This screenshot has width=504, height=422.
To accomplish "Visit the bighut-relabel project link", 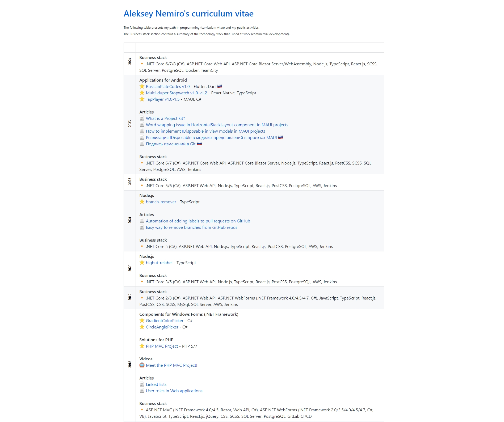I will (x=159, y=263).
